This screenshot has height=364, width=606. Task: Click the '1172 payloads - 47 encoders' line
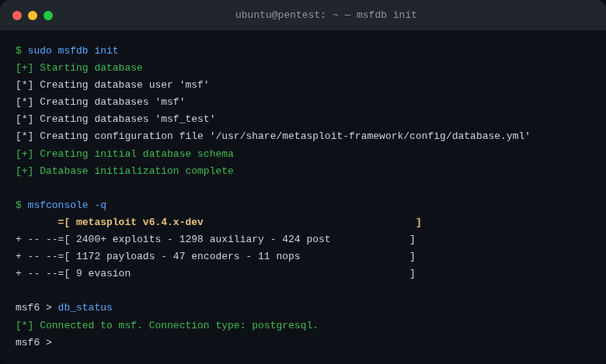[215, 256]
